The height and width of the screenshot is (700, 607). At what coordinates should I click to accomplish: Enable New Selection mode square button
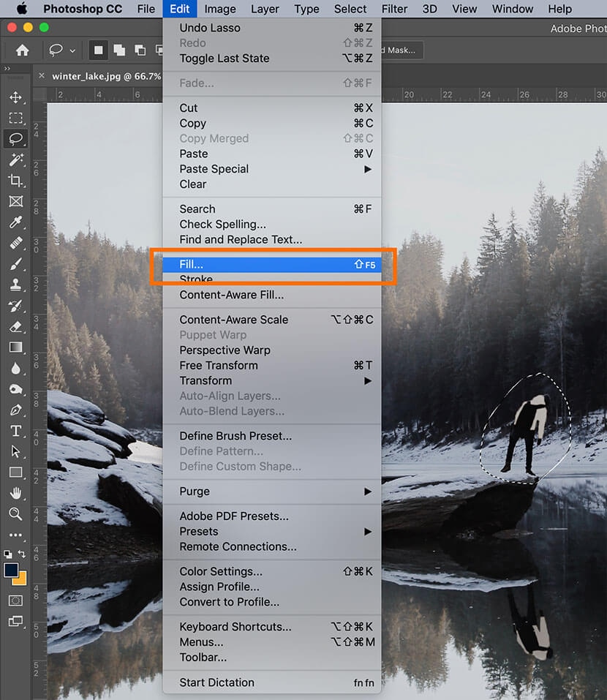coord(98,50)
